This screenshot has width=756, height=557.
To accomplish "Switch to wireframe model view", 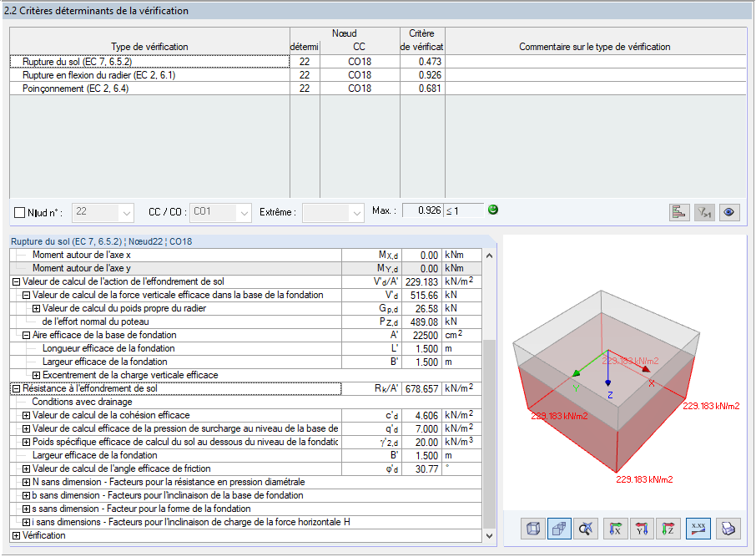I will pos(533,529).
